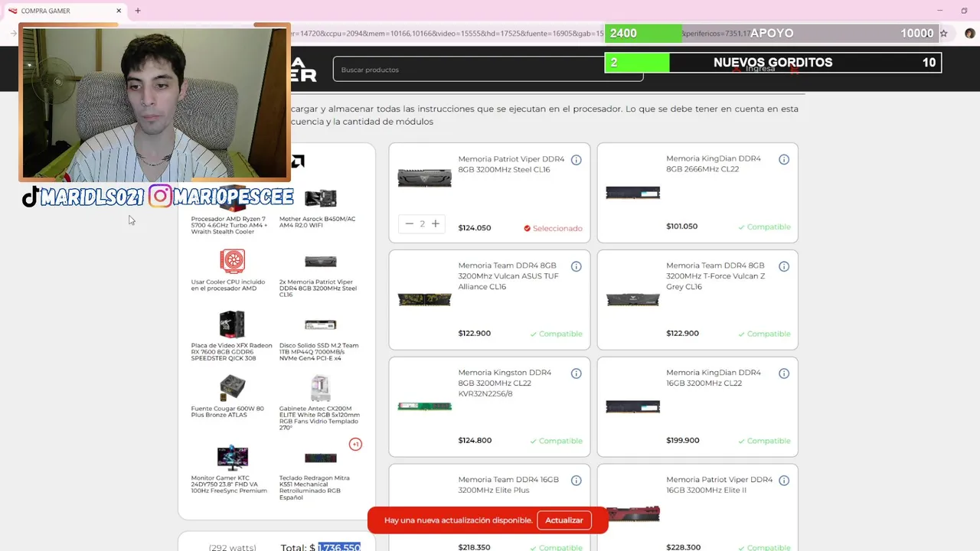
Task: Open info for KingDian 16GB 3200MHz memory
Action: pyautogui.click(x=784, y=373)
